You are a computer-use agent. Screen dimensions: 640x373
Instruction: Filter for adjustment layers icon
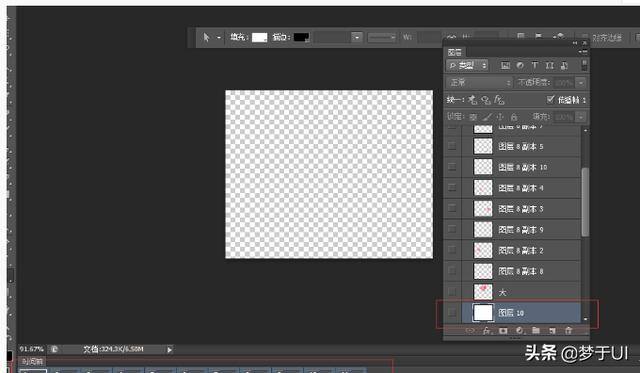coord(520,65)
